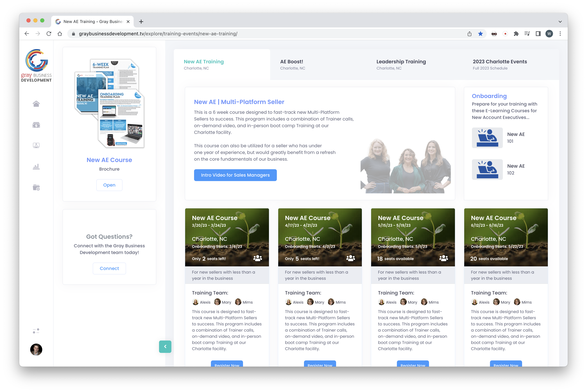The width and height of the screenshot is (587, 392).
Task: Click the browser forward arrow
Action: click(x=38, y=34)
